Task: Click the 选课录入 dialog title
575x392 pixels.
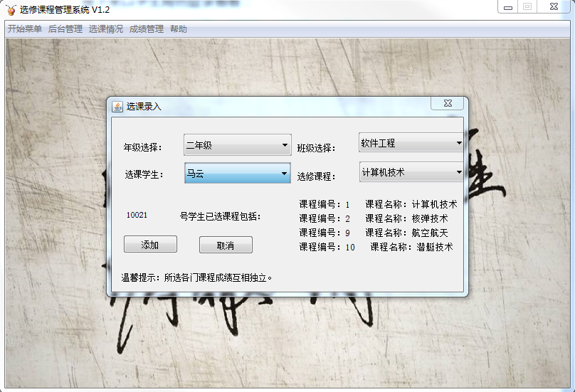Action: 144,107
